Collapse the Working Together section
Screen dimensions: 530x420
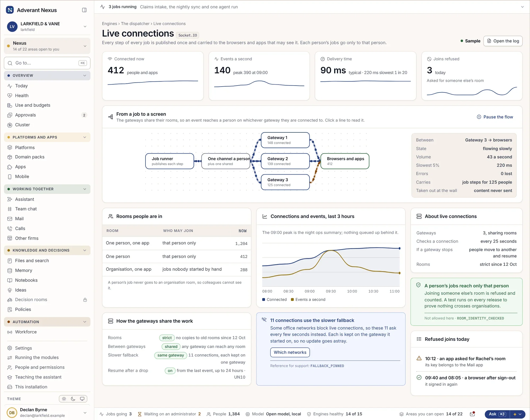47,189
